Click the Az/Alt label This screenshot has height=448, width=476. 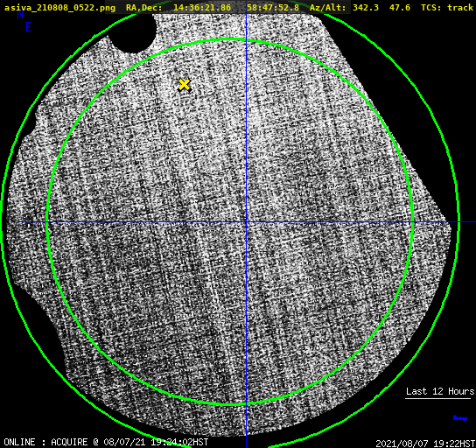tap(328, 8)
